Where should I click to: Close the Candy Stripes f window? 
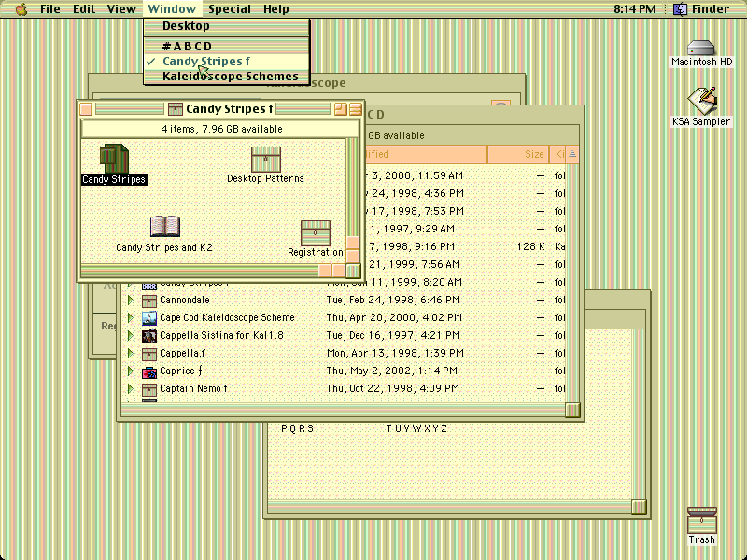point(86,109)
